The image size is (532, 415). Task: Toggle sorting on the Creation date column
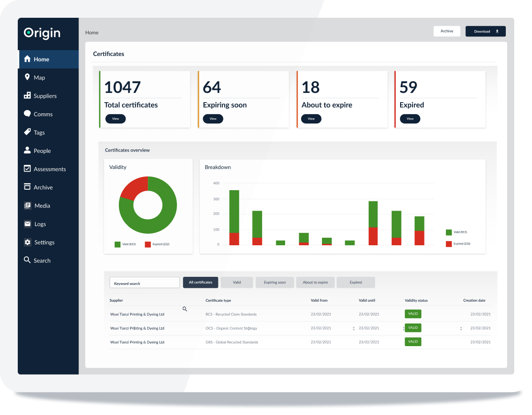tap(461, 328)
